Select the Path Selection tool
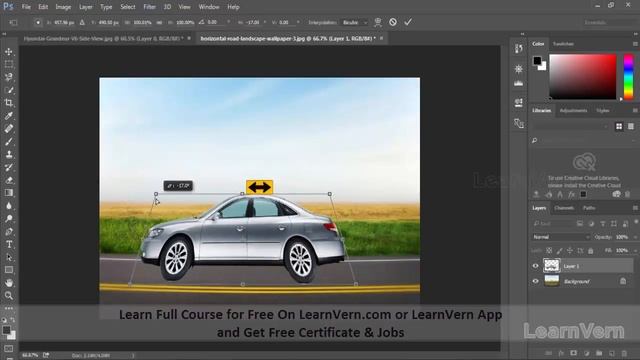 [9, 257]
